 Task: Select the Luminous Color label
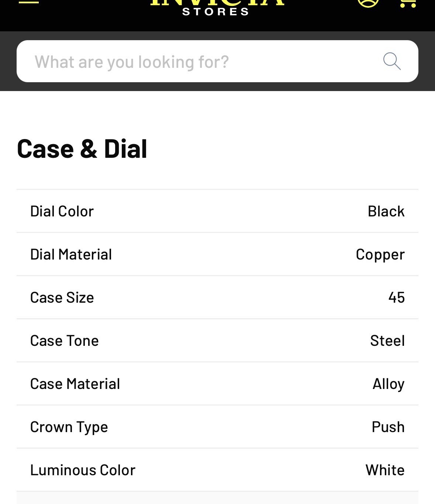(x=83, y=470)
